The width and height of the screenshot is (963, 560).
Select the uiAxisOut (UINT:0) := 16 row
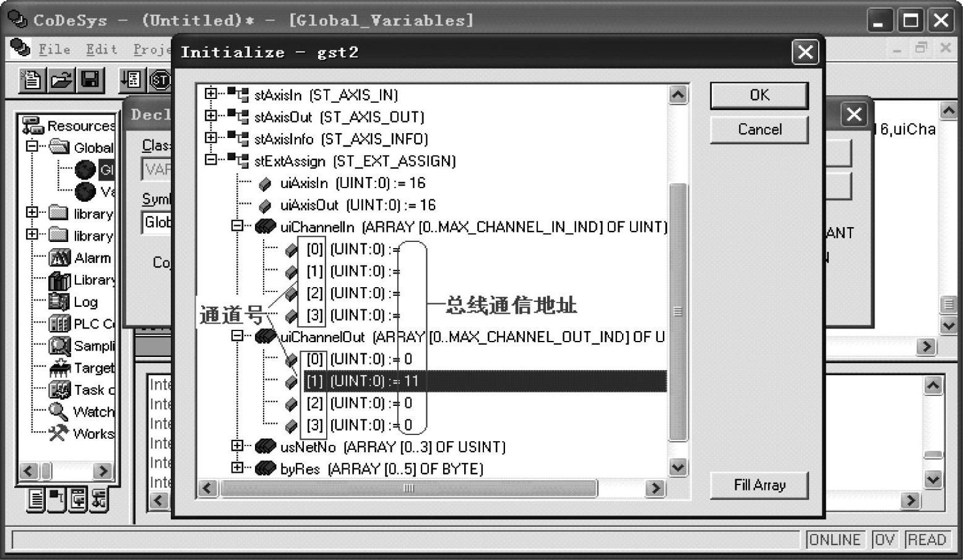pos(358,205)
